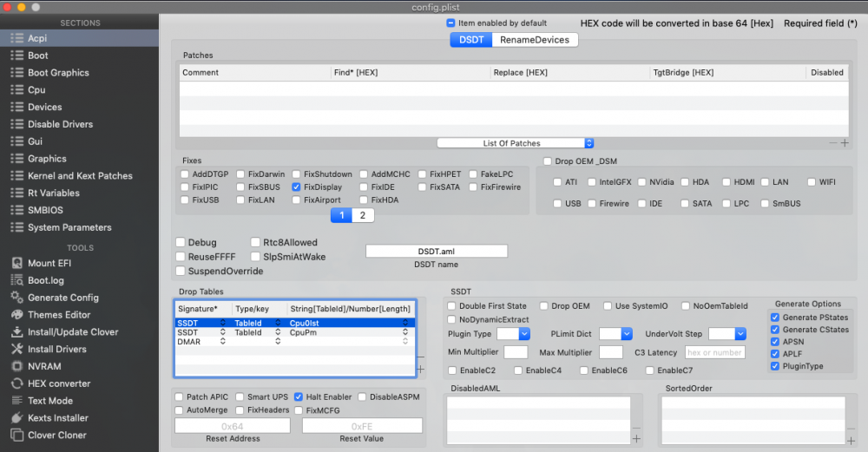This screenshot has width=868, height=452.
Task: Enable the Debug checkbox
Action: click(x=181, y=242)
